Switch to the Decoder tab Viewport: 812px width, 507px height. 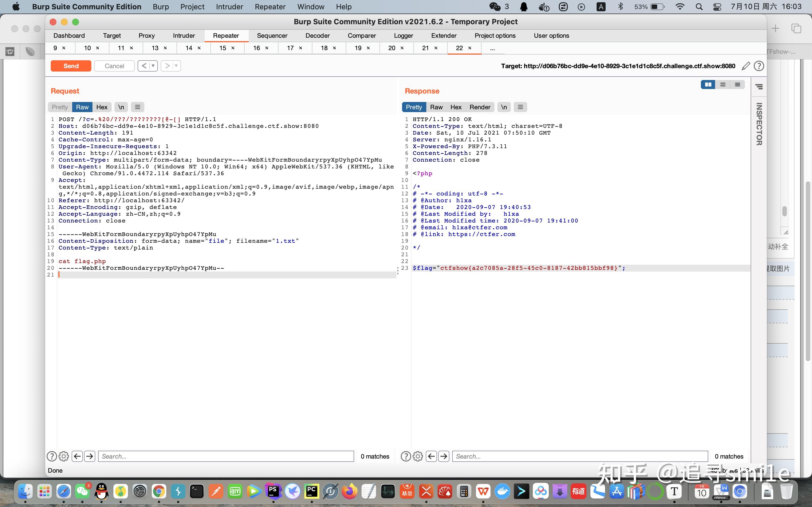tap(317, 35)
